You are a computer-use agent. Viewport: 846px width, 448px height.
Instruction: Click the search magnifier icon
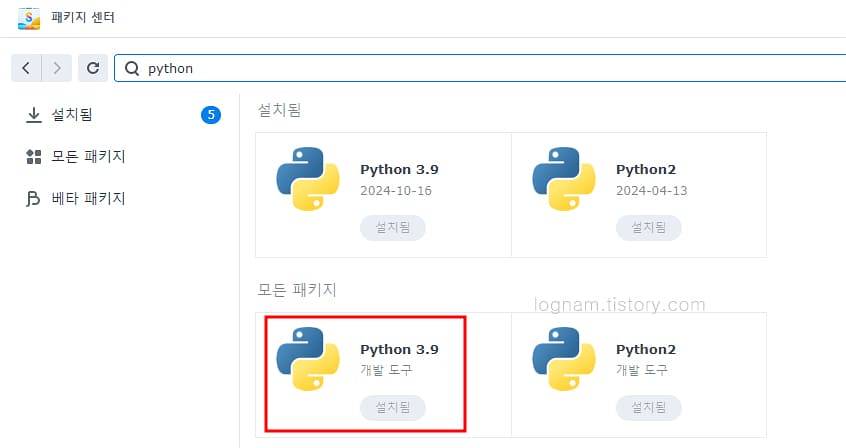[x=132, y=69]
